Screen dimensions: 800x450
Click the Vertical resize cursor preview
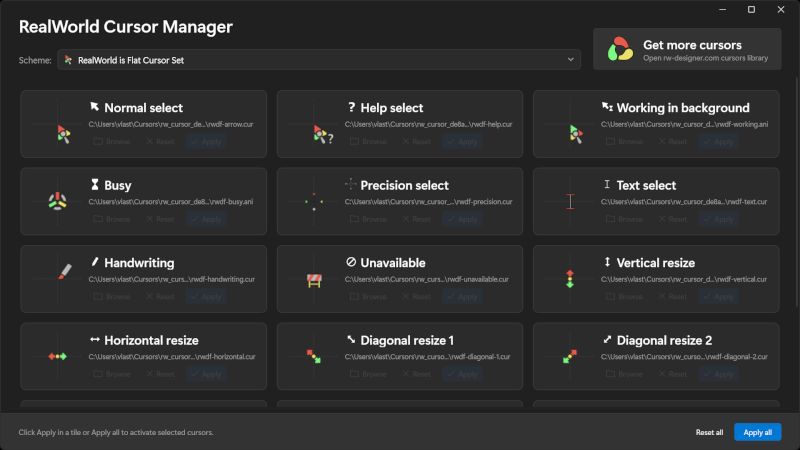click(x=570, y=279)
